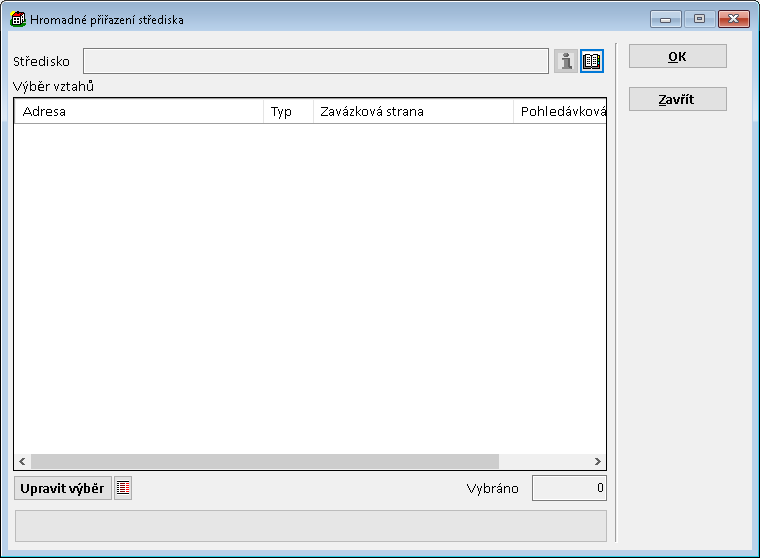Click the empty Výběr vztahů list area
Screen dimensions: 760x558
(x=309, y=288)
